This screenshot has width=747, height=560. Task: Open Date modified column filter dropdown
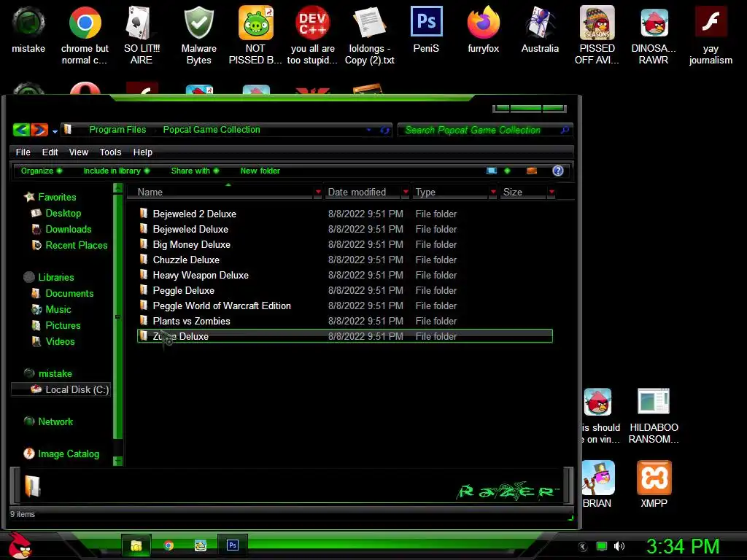[x=406, y=192]
